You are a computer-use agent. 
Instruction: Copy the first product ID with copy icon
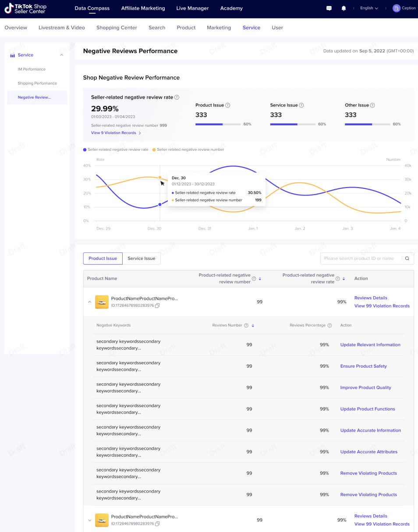[157, 305]
